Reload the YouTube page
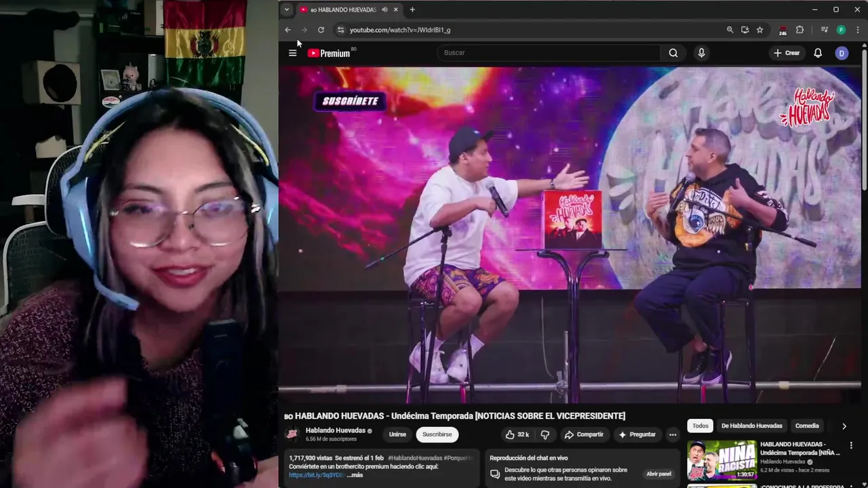 point(321,30)
